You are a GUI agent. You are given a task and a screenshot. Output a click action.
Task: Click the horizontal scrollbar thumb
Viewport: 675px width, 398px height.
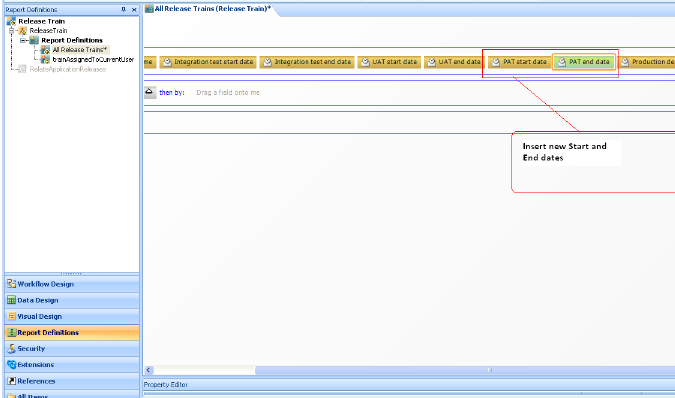465,370
